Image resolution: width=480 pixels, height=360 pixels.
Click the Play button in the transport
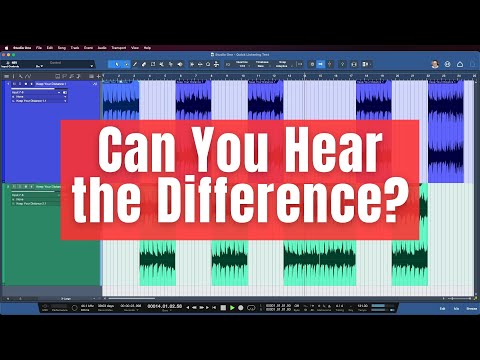232,308
